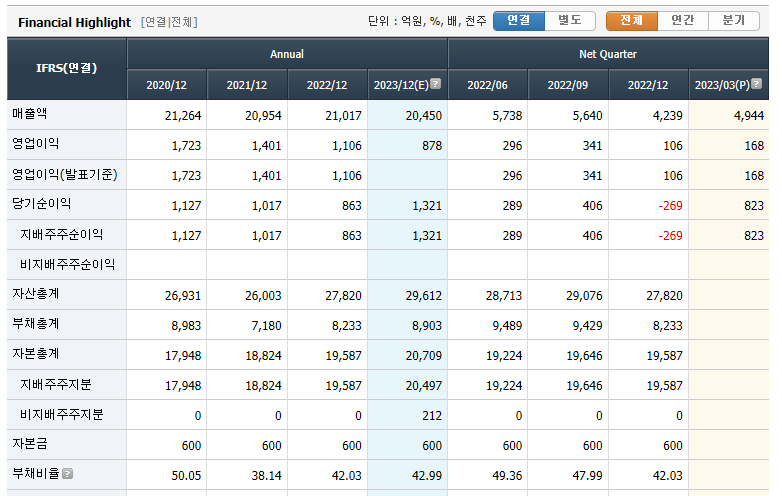
Task: Select debt ratio value 50.05
Action: pyautogui.click(x=187, y=476)
